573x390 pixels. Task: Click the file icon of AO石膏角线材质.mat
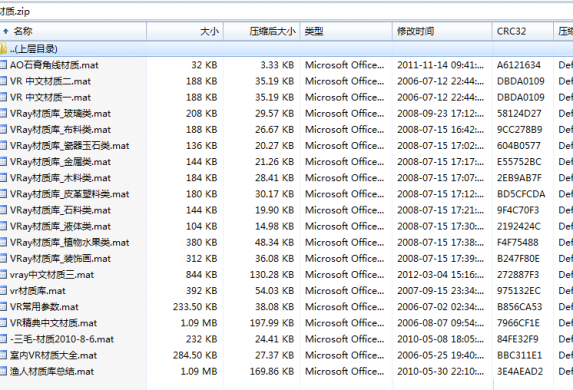point(3,65)
